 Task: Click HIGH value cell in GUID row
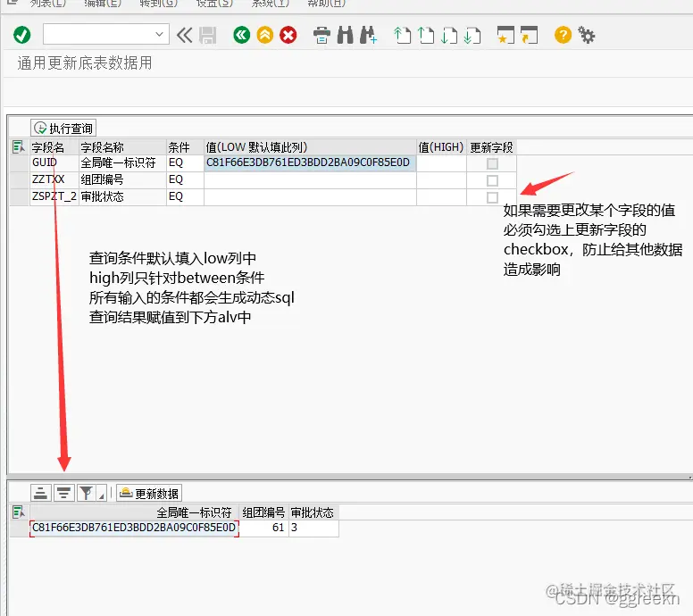441,162
